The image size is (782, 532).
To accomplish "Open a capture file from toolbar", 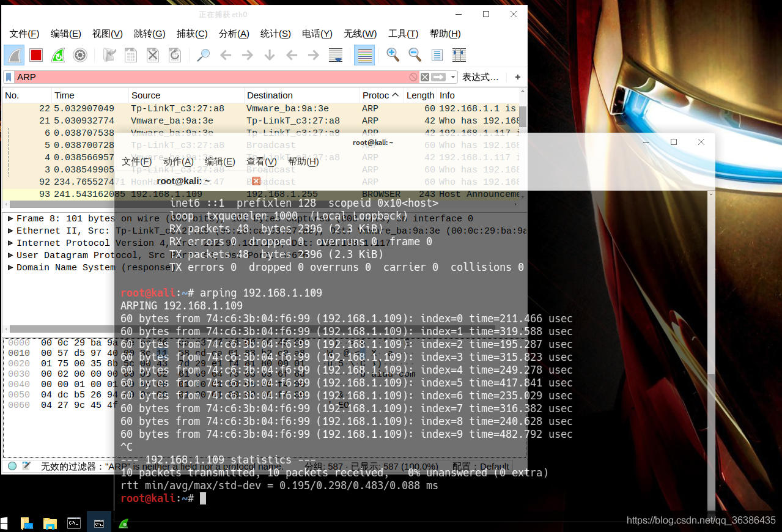I will point(109,55).
